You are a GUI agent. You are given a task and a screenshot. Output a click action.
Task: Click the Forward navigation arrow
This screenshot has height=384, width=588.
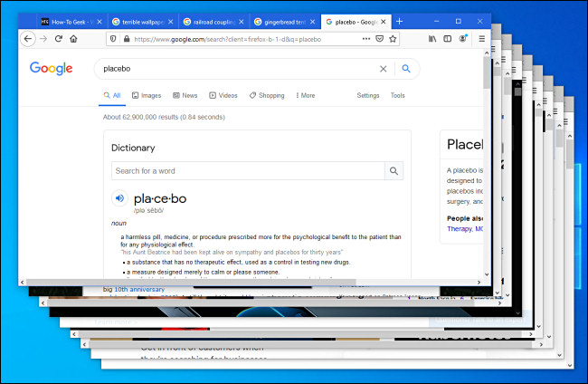43,39
